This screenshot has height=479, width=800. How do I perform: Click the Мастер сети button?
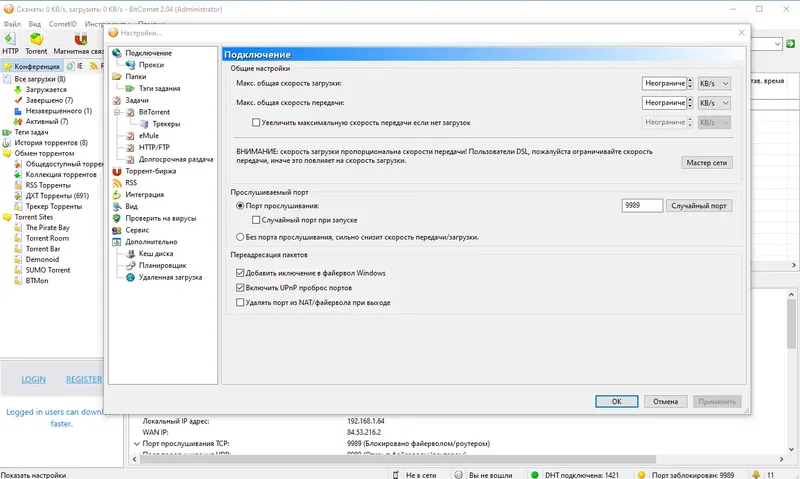click(x=707, y=163)
